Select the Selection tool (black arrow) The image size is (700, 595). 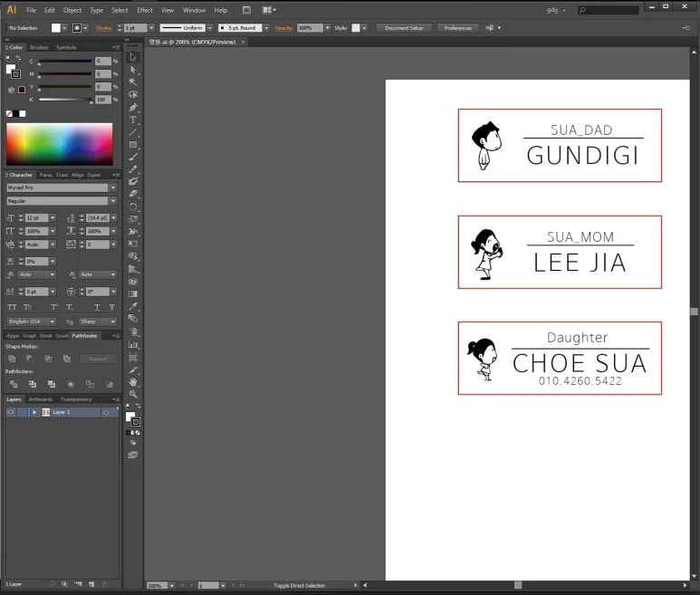pyautogui.click(x=133, y=58)
